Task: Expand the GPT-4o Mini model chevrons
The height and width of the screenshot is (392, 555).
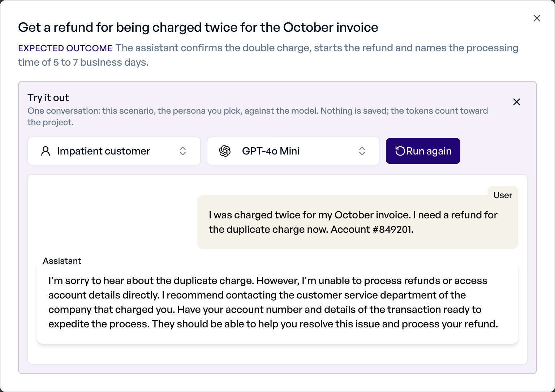Action: [x=362, y=151]
